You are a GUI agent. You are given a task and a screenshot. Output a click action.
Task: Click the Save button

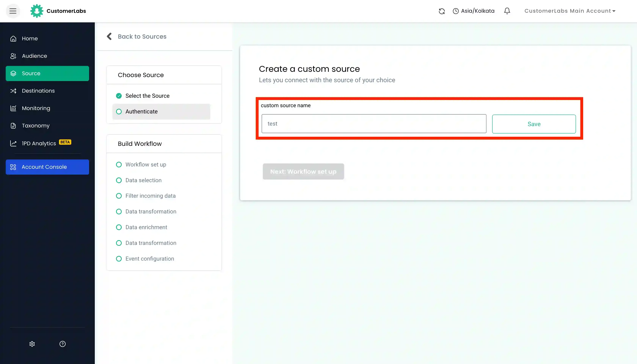click(x=534, y=124)
